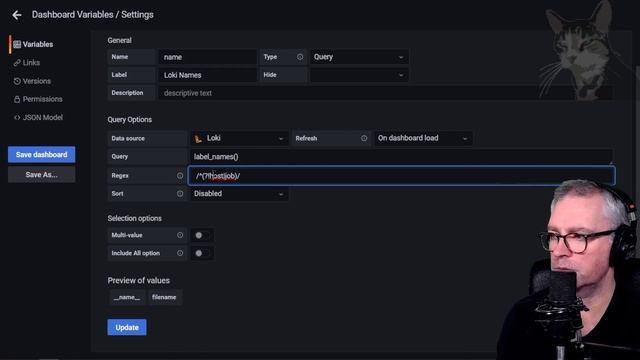Screen dimensions: 640x360
Task: Click the Links chain icon
Action: point(17,62)
